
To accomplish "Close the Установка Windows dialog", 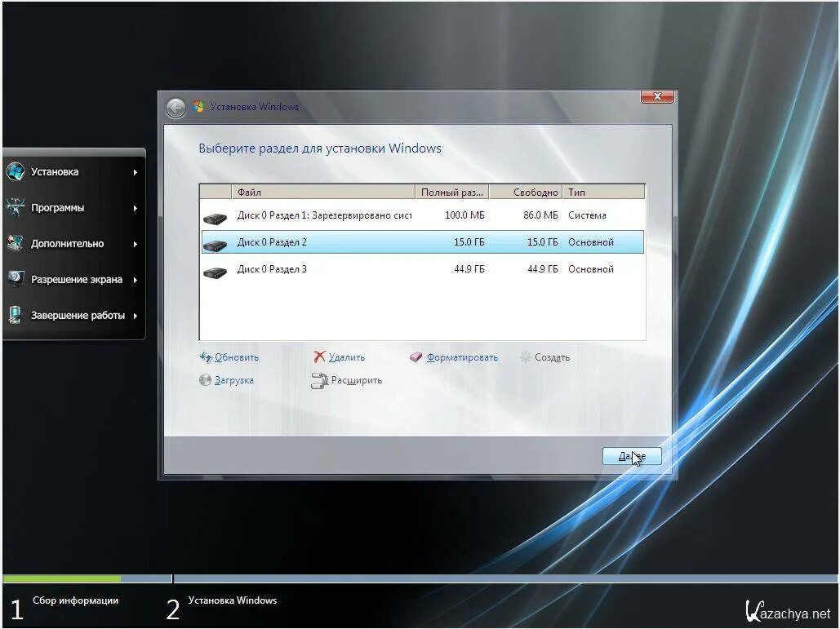I will point(657,96).
